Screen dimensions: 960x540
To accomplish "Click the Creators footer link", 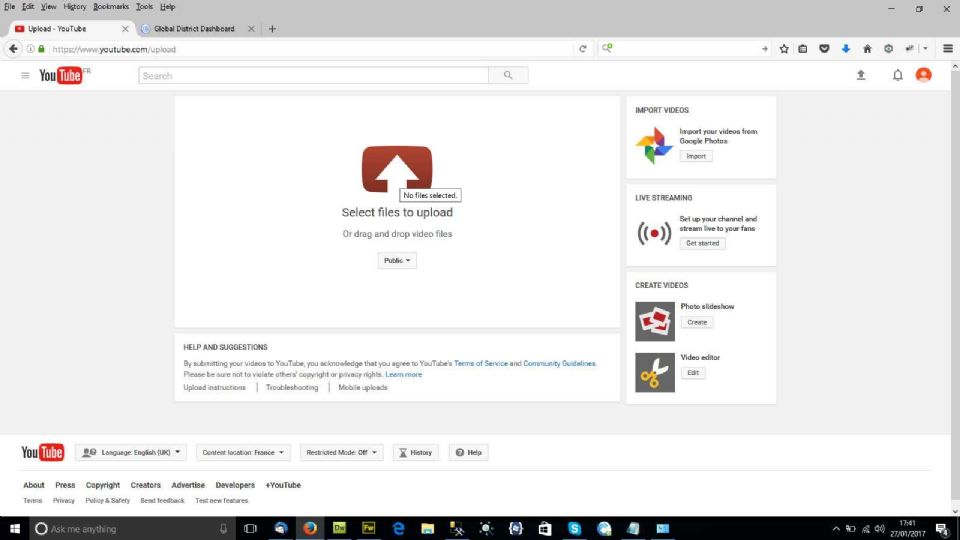I will 145,485.
